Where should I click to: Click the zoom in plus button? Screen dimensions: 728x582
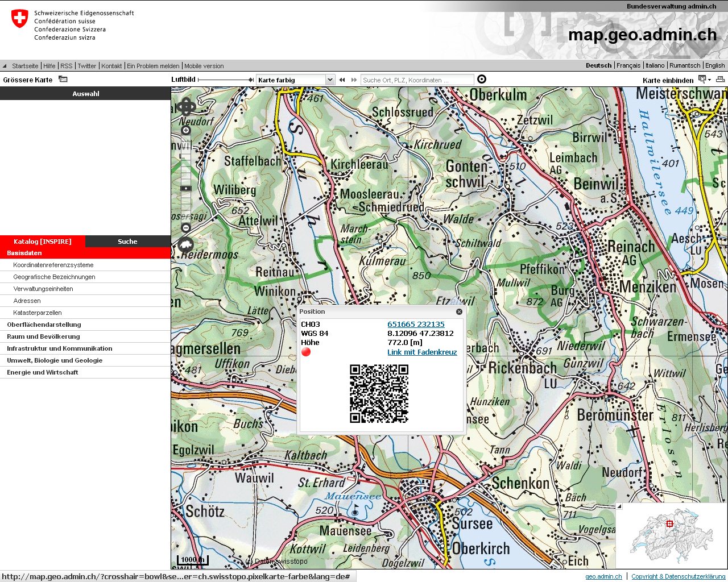click(x=185, y=130)
